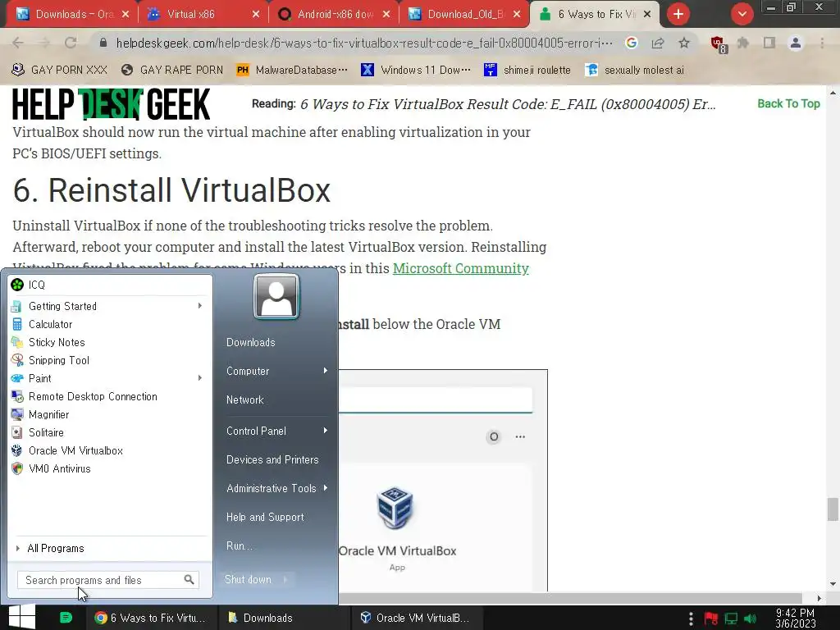Click the Shut down button
The height and width of the screenshot is (630, 840).
[249, 579]
